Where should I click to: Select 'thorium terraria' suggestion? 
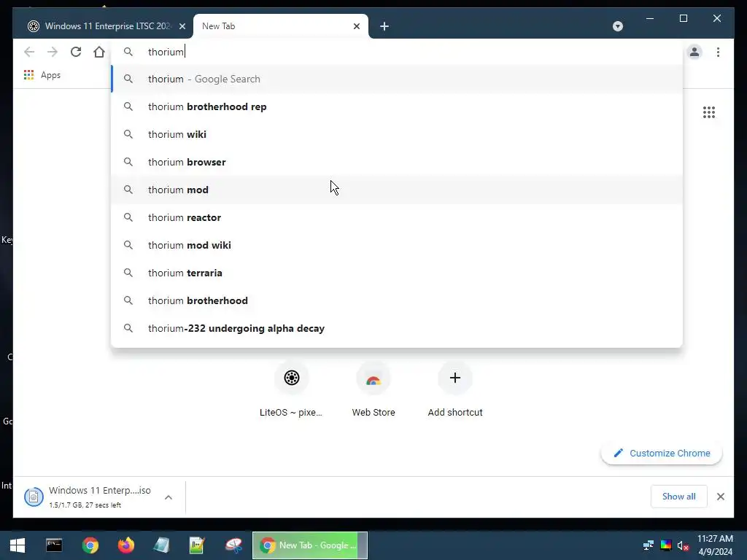point(397,273)
